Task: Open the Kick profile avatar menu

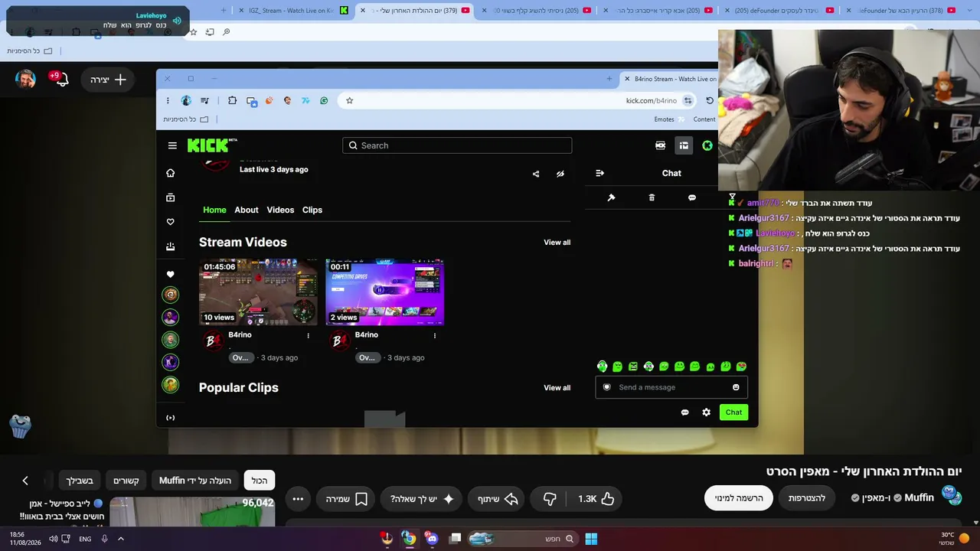Action: click(707, 145)
